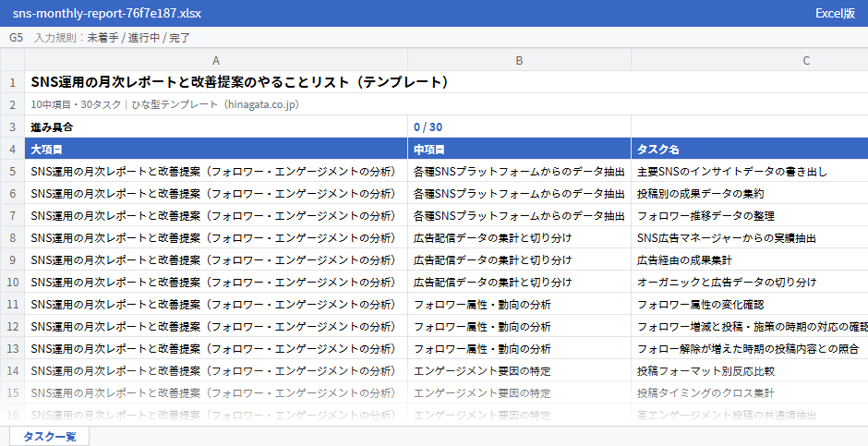Click row 5 cell 各種SNSプラットフォームからのデータ抽出
The width and height of the screenshot is (868, 446).
pyautogui.click(x=519, y=171)
